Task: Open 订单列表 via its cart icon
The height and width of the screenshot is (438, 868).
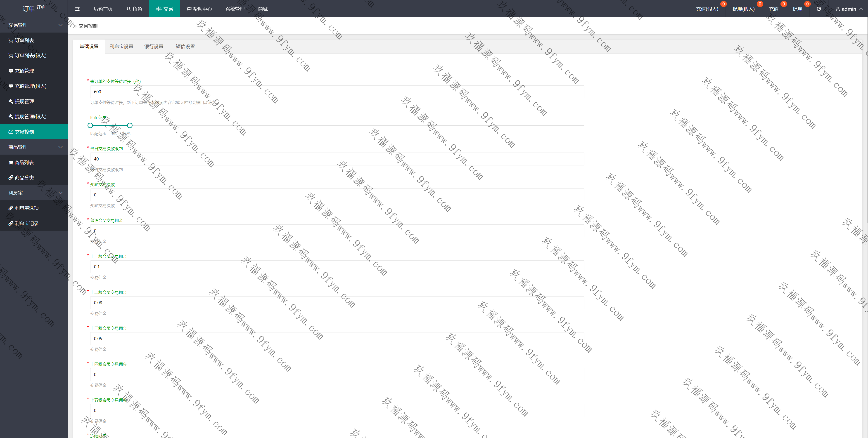Action: click(x=11, y=40)
